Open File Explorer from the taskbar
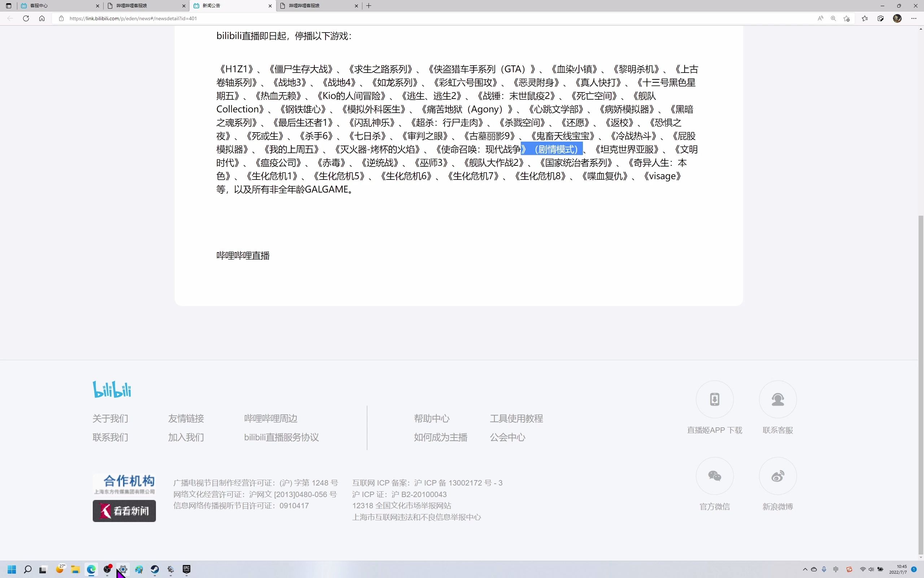Viewport: 924px width, 578px height. pos(75,570)
